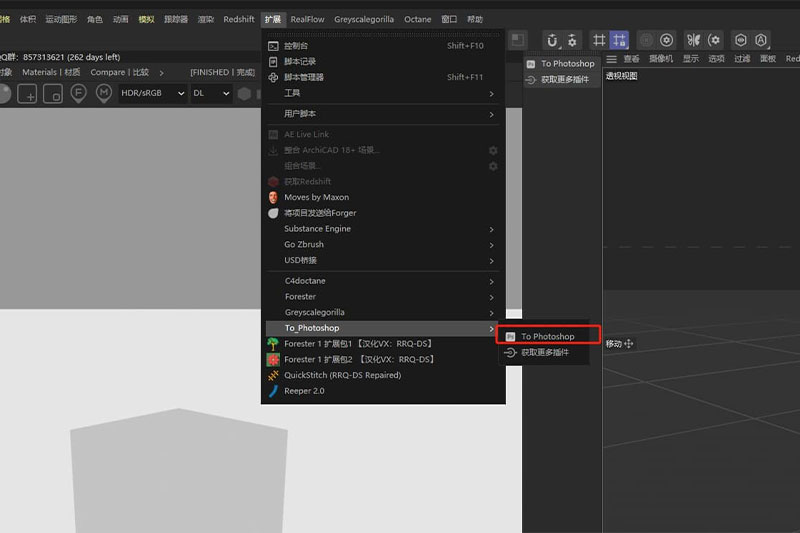Open the viewport 过滤 menu
Viewport: 800px width, 533px height.
click(742, 59)
